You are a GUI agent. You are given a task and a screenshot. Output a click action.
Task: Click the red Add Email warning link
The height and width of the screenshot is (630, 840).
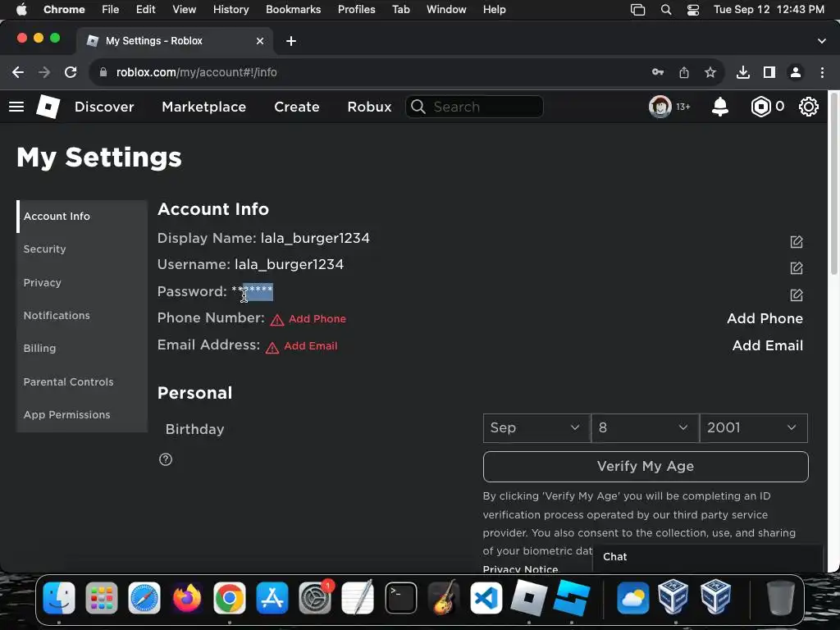(x=311, y=346)
